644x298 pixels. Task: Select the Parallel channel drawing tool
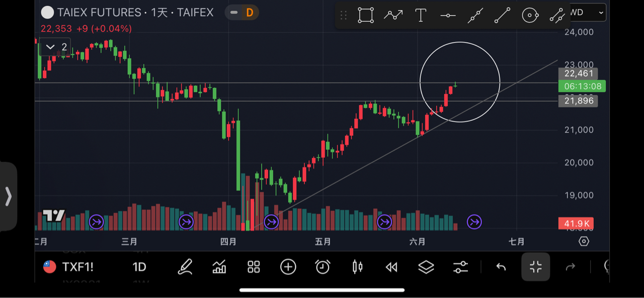(x=557, y=15)
